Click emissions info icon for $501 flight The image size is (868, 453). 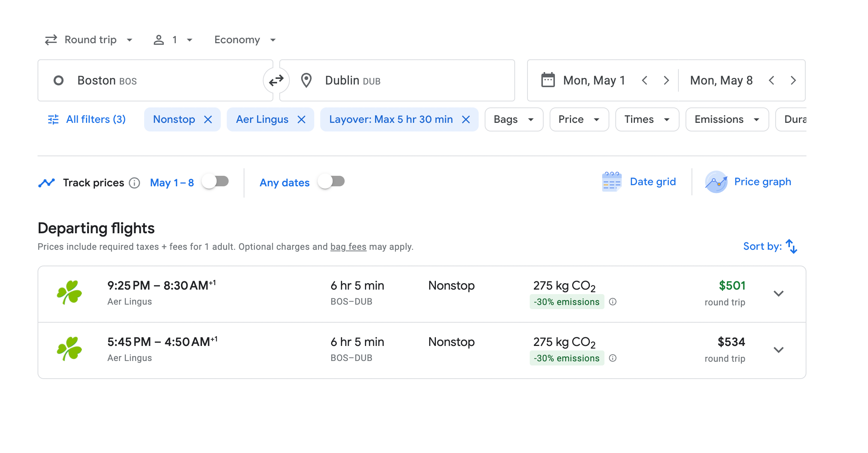click(x=613, y=302)
